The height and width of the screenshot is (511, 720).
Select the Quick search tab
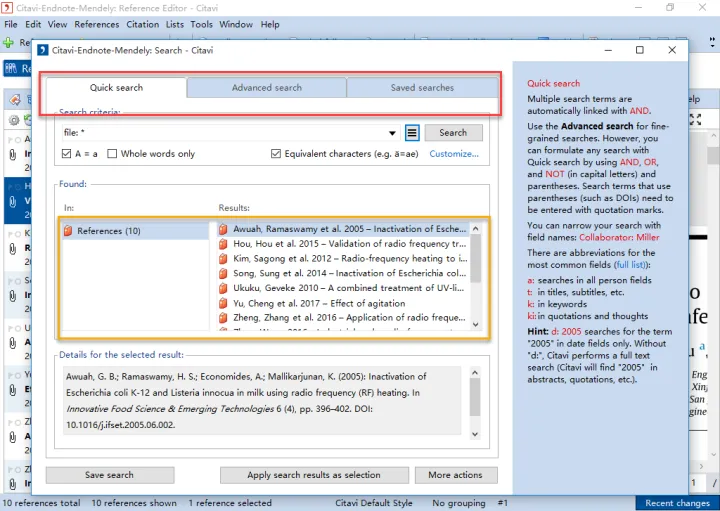(x=116, y=87)
